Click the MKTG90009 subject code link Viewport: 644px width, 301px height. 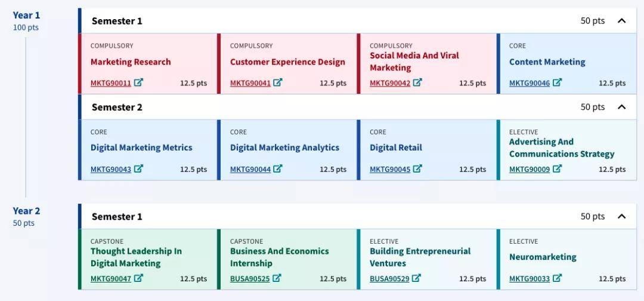530,170
